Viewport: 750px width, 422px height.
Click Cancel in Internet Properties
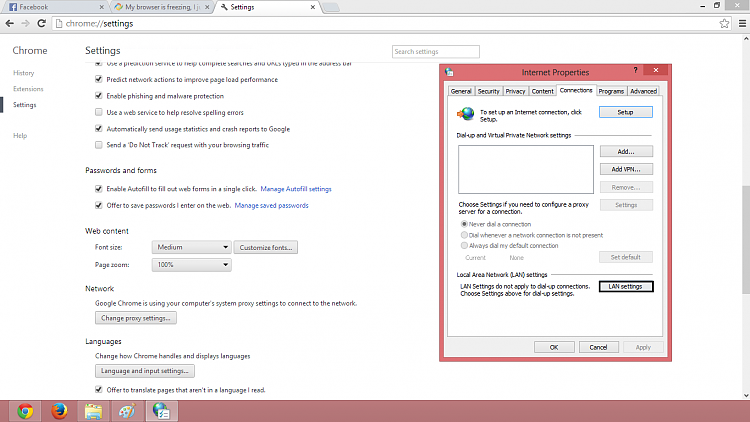pos(598,347)
